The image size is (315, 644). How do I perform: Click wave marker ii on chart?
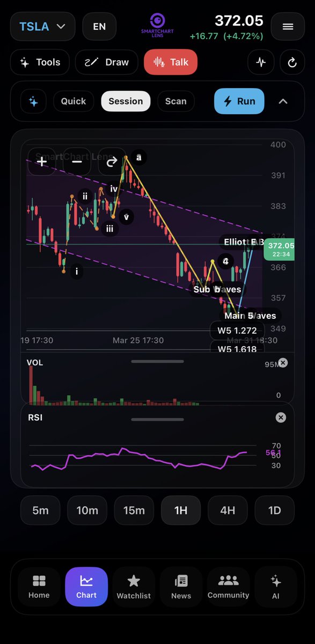85,196
